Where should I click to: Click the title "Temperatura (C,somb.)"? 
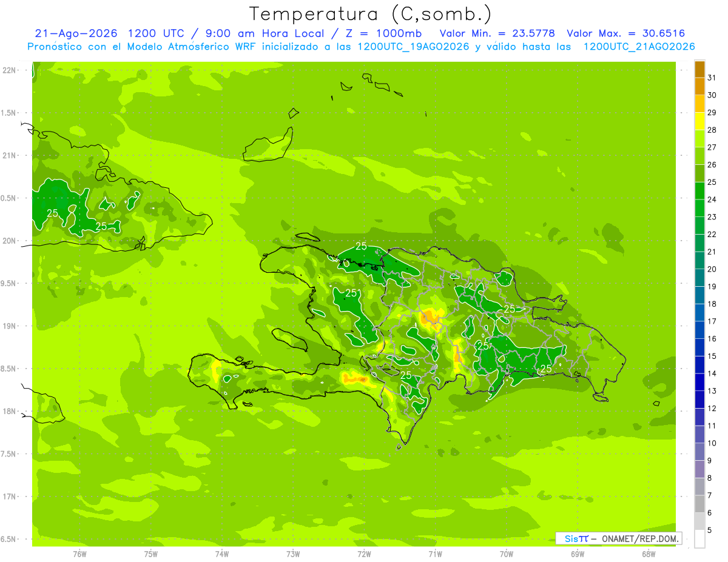click(371, 15)
